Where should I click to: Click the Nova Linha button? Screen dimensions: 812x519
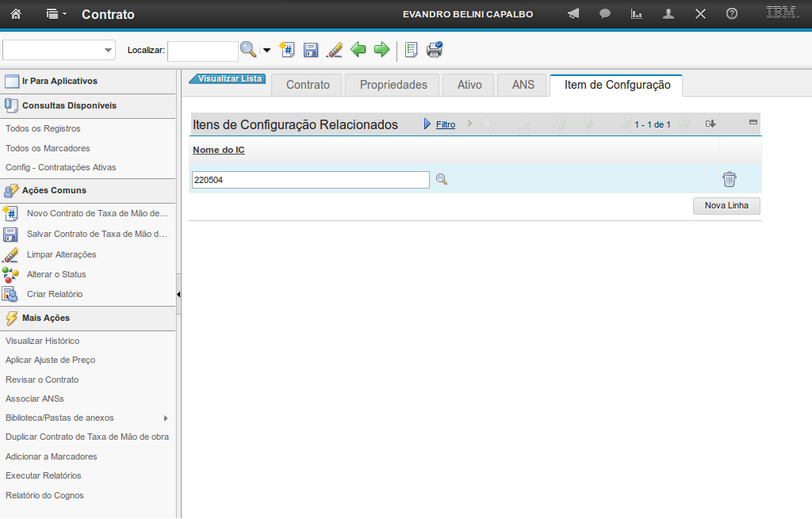coord(726,206)
